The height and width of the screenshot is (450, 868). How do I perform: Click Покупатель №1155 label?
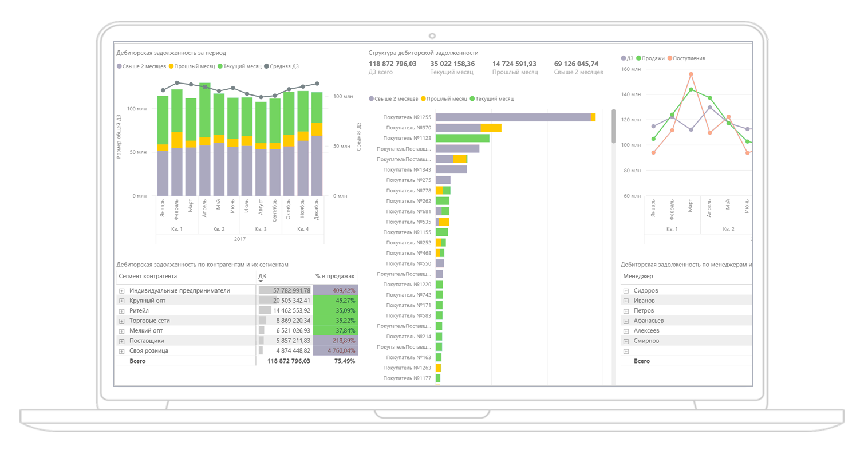[407, 232]
